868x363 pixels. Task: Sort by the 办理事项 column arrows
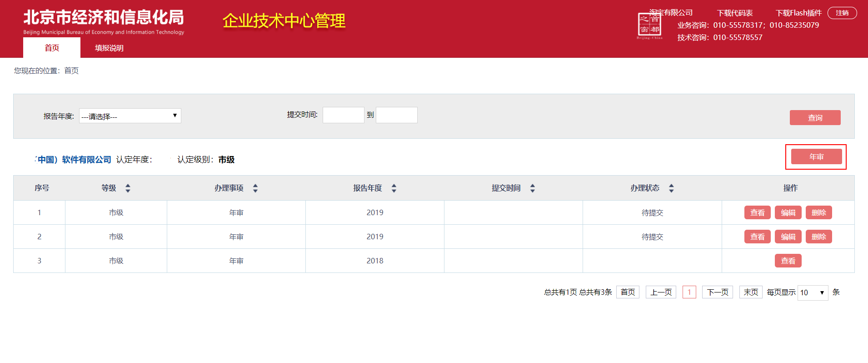click(255, 188)
